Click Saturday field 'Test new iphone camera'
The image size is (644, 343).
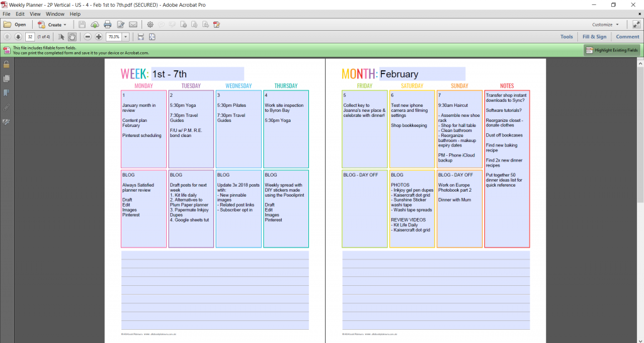412,129
